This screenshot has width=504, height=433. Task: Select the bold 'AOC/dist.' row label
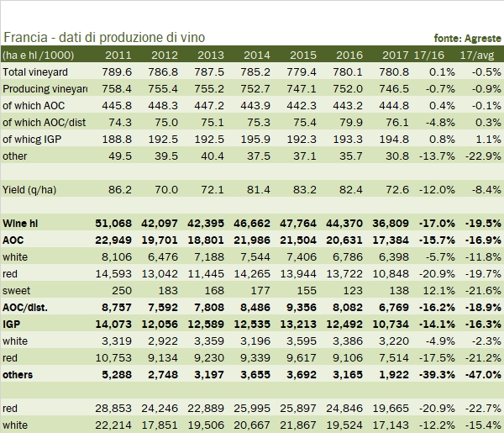[x=27, y=305]
